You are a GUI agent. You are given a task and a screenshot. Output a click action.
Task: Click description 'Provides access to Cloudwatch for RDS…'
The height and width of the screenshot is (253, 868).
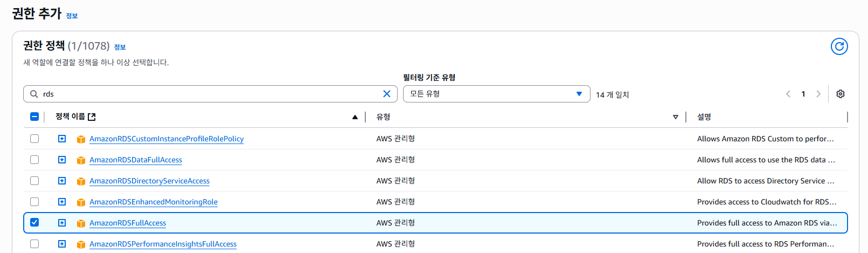tap(767, 202)
